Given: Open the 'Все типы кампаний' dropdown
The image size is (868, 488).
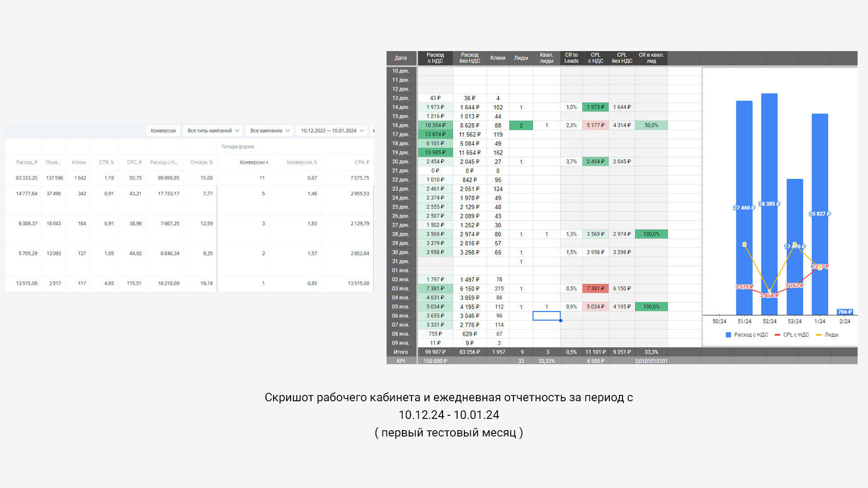Looking at the screenshot, I should coord(213,131).
